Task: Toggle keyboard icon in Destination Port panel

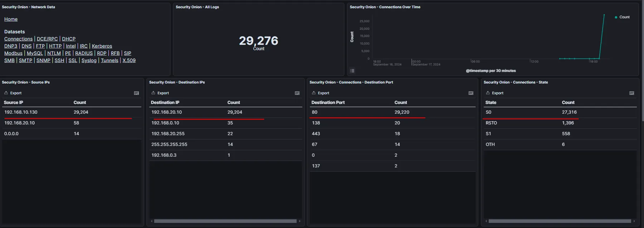Action: pos(471,93)
